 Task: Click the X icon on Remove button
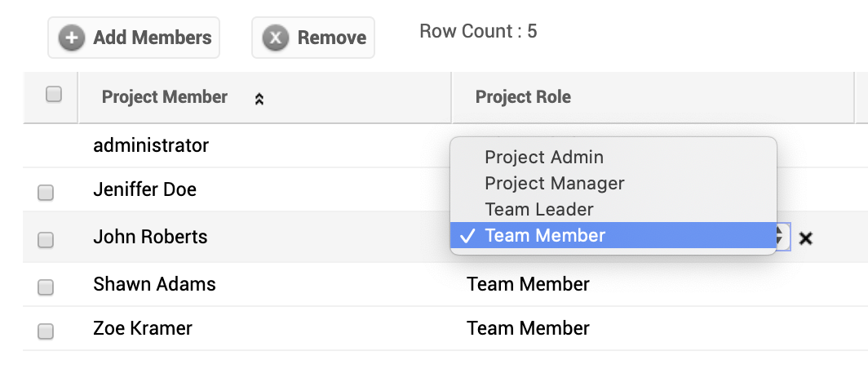277,38
